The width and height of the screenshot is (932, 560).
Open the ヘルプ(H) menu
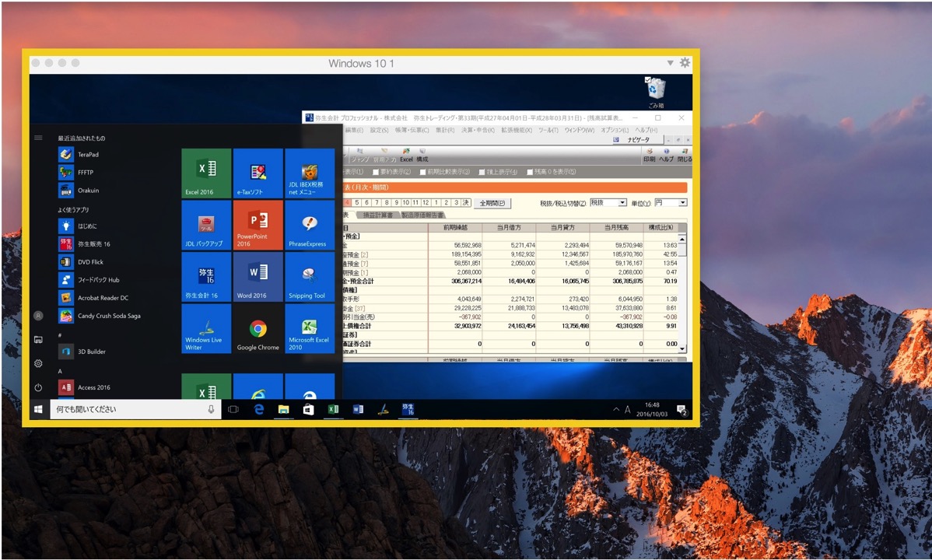646,130
